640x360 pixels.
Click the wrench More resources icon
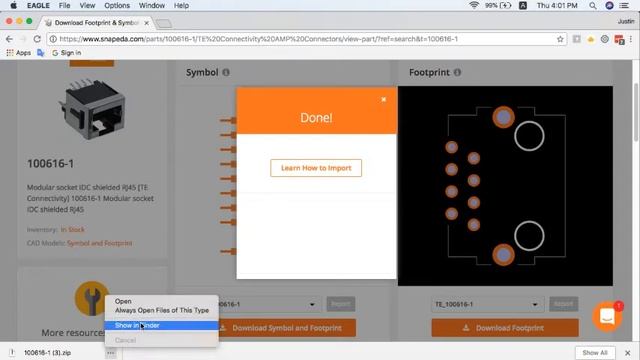pos(92,298)
